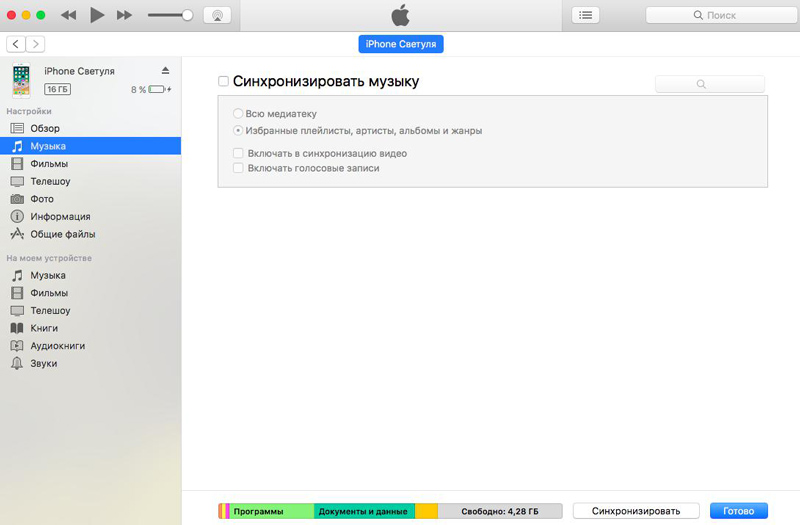Check Включать в синхронизацию видео
Image resolution: width=800 pixels, height=525 pixels.
point(238,153)
